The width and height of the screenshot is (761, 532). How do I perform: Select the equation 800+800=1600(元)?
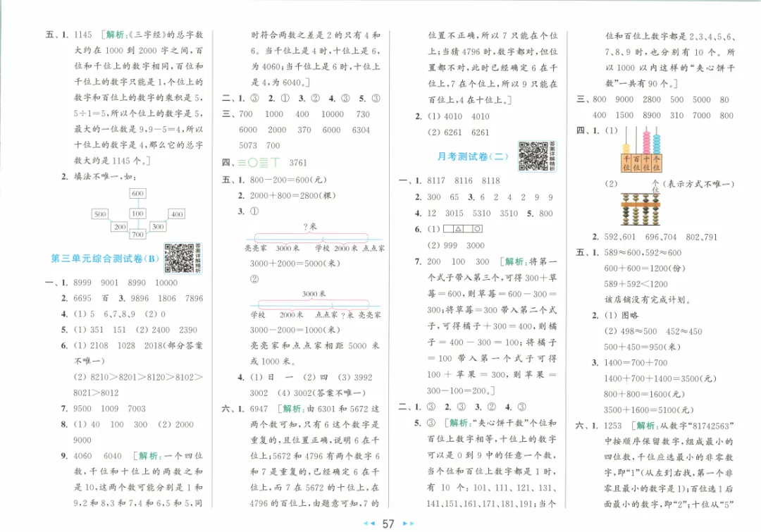point(645,394)
